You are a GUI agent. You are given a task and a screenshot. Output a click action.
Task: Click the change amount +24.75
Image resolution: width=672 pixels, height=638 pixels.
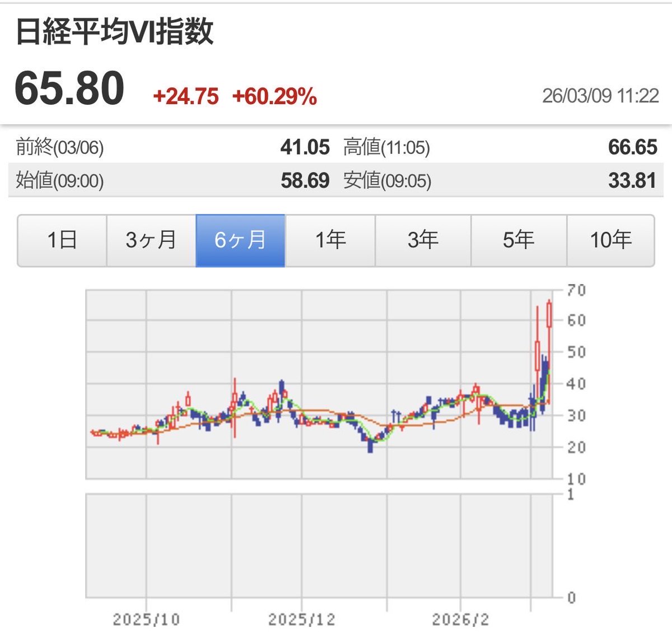click(x=185, y=96)
